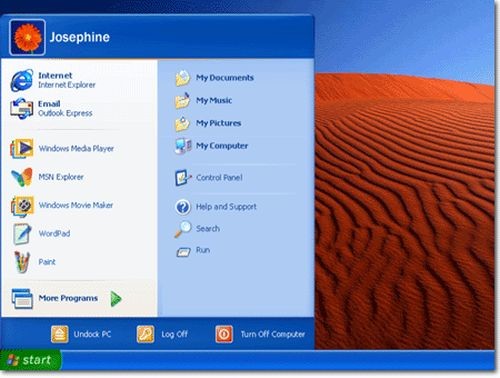Click the Outlook Express email icon
500x378 pixels.
click(x=22, y=108)
